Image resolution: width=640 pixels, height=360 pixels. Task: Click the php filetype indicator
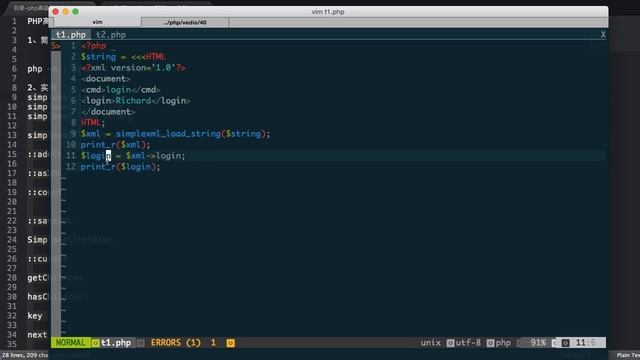(x=503, y=342)
